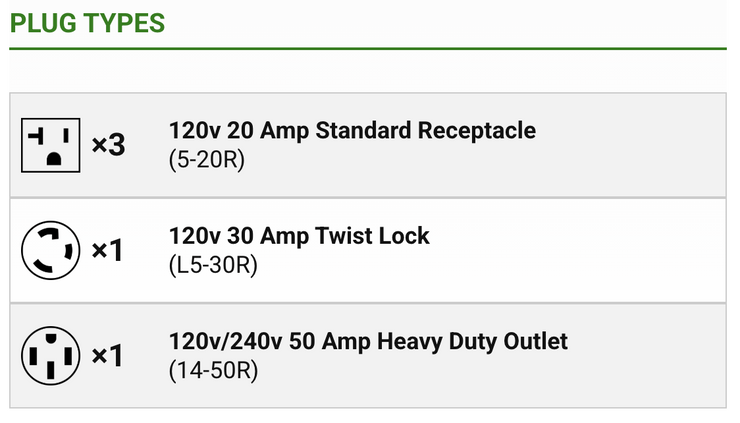Image resolution: width=740 pixels, height=423 pixels.
Task: Click the ground pin of the 5-20R icon
Action: click(x=54, y=159)
